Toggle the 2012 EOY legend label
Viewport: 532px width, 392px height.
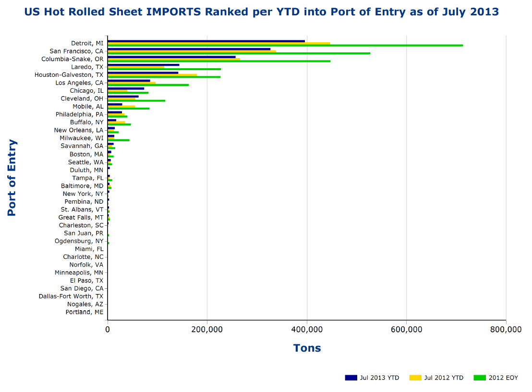tap(503, 378)
